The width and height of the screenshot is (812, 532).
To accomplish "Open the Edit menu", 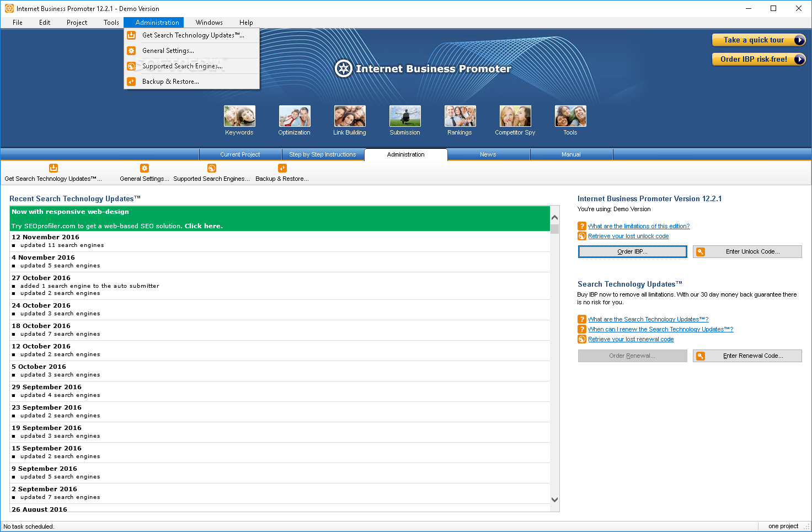I will pyautogui.click(x=45, y=23).
